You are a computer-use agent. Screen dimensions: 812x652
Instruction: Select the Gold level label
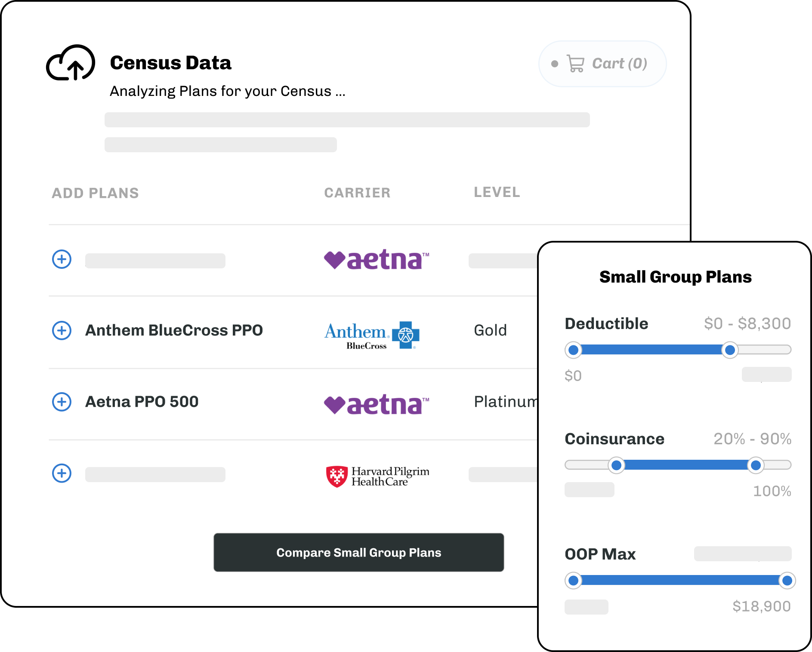click(490, 330)
